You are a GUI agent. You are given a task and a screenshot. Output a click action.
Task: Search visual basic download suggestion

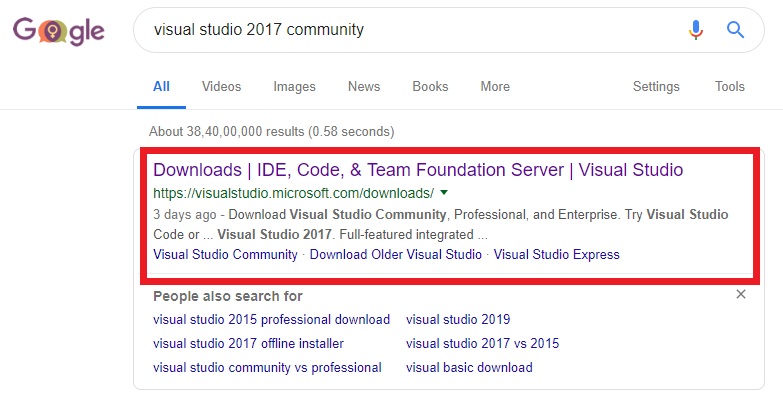pyautogui.click(x=469, y=368)
